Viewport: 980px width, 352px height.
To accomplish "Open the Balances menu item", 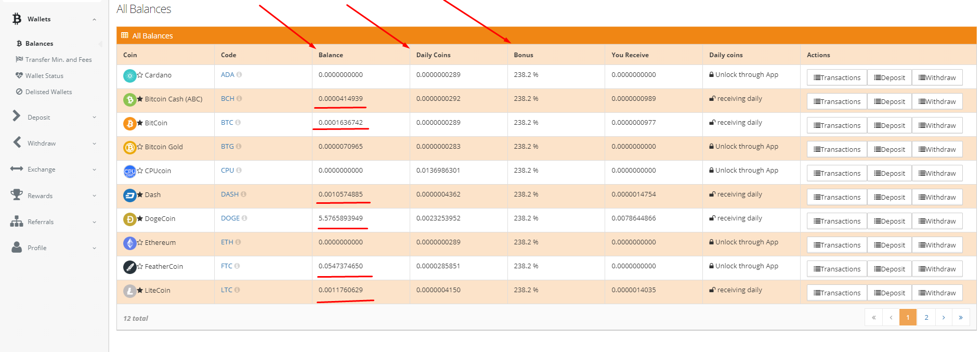I will tap(35, 44).
